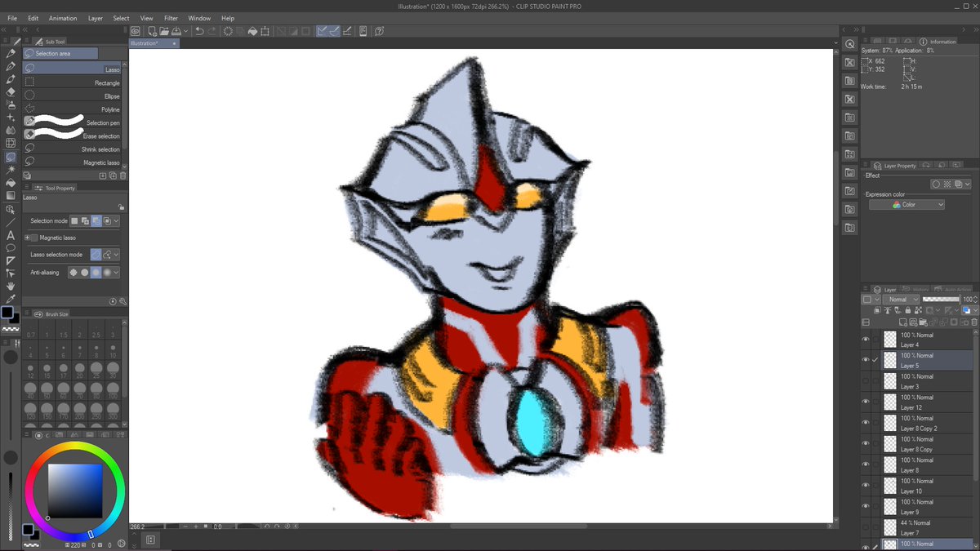Enable the Magnetic lasso checkbox
The image size is (980, 551).
pos(33,238)
